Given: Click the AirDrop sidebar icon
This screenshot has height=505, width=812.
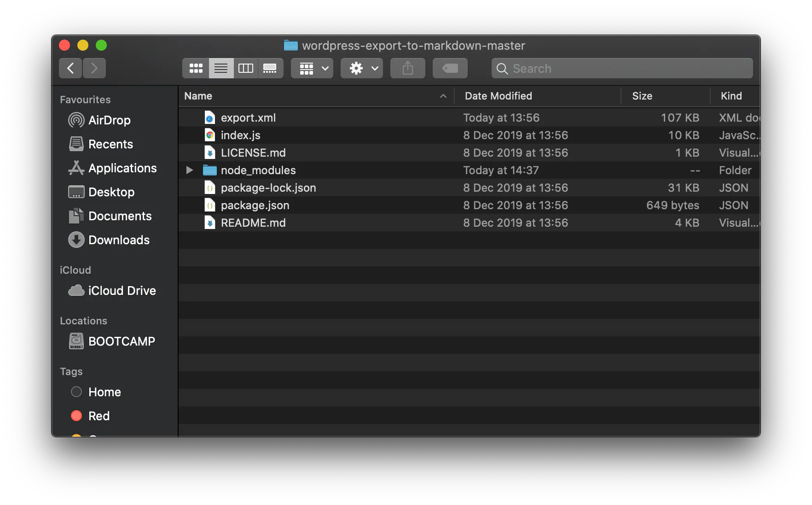Looking at the screenshot, I should click(x=76, y=120).
